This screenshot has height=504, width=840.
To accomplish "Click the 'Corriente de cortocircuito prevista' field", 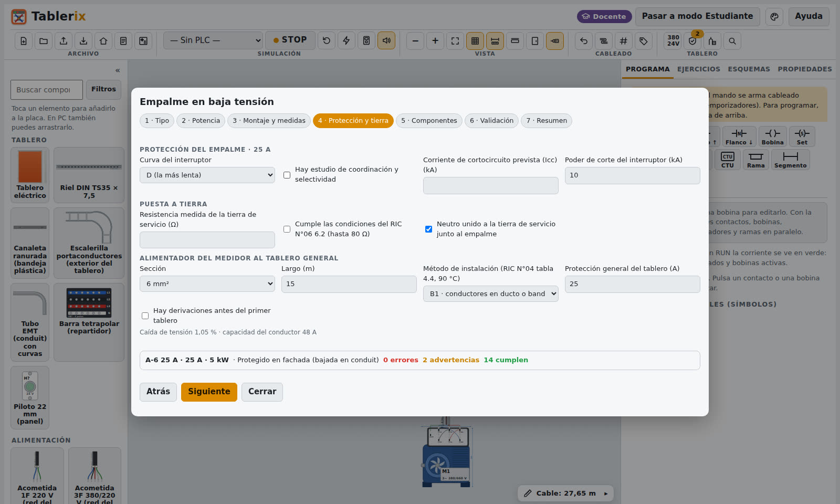I will [x=491, y=185].
